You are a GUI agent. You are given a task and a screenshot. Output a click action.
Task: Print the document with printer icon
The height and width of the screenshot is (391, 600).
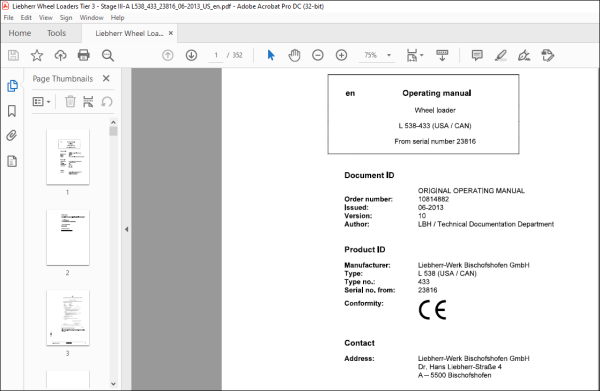click(x=83, y=55)
